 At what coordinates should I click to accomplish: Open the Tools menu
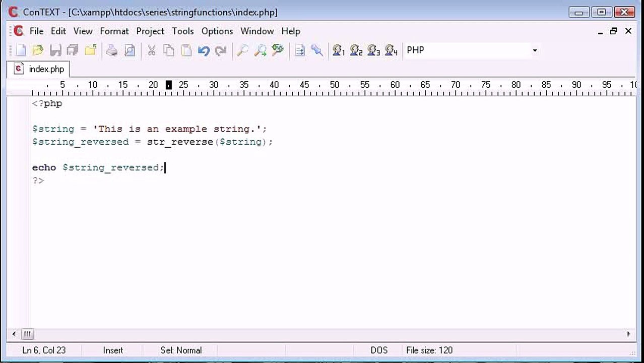pos(182,31)
